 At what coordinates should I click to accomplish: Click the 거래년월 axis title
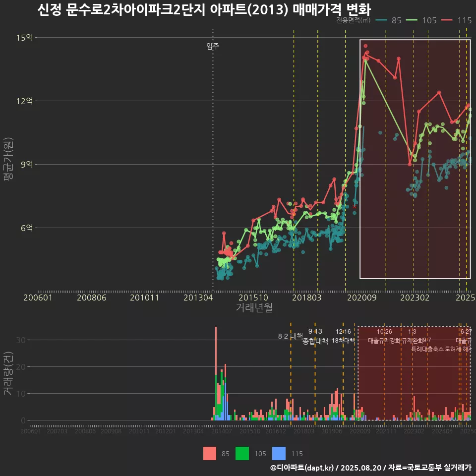(254, 307)
